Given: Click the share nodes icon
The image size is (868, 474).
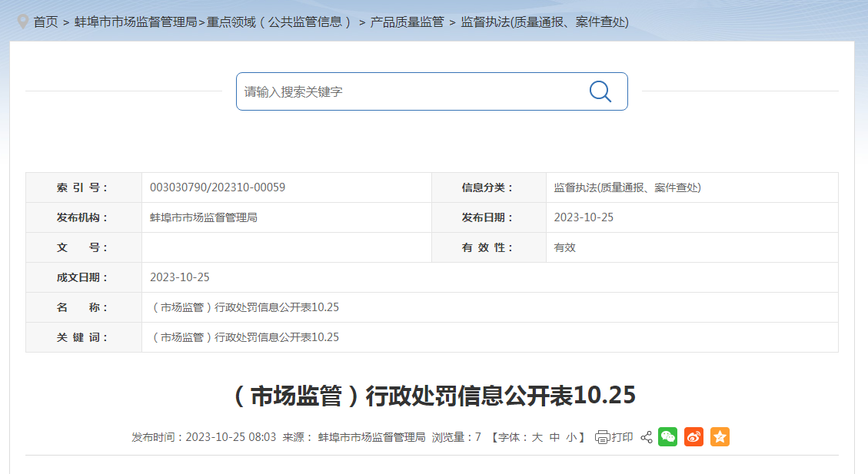Looking at the screenshot, I should [x=646, y=437].
